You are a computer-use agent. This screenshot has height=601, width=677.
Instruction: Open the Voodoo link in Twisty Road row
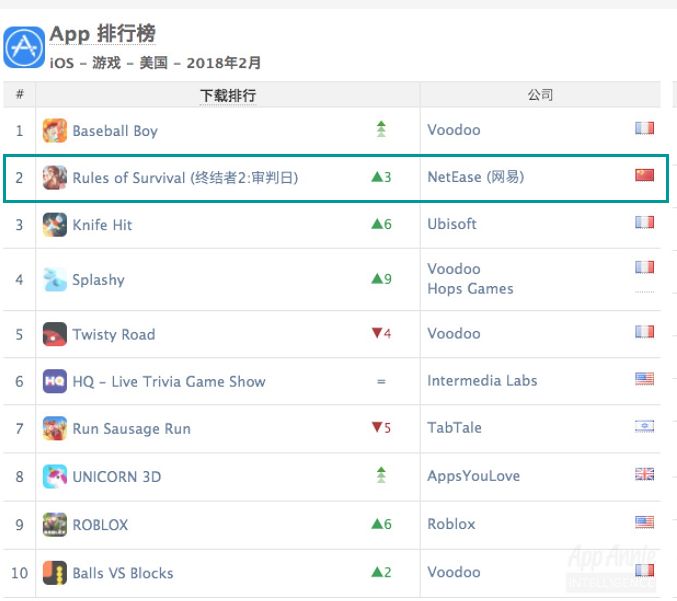(x=454, y=334)
